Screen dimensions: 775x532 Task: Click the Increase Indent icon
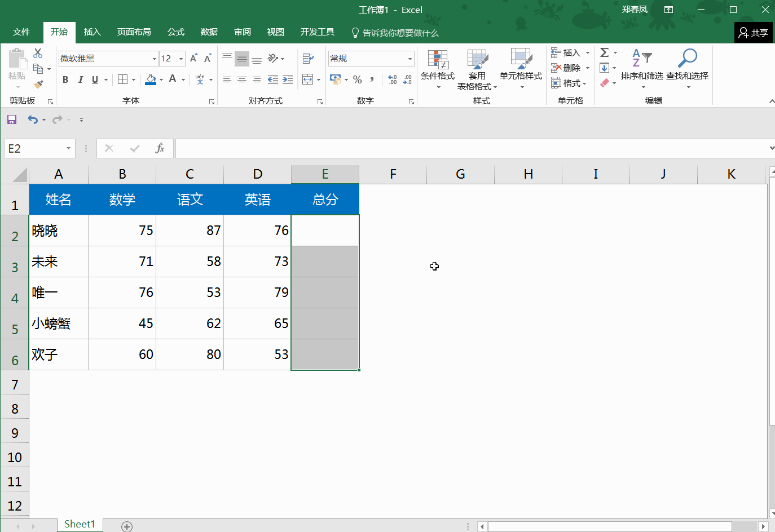click(288, 79)
